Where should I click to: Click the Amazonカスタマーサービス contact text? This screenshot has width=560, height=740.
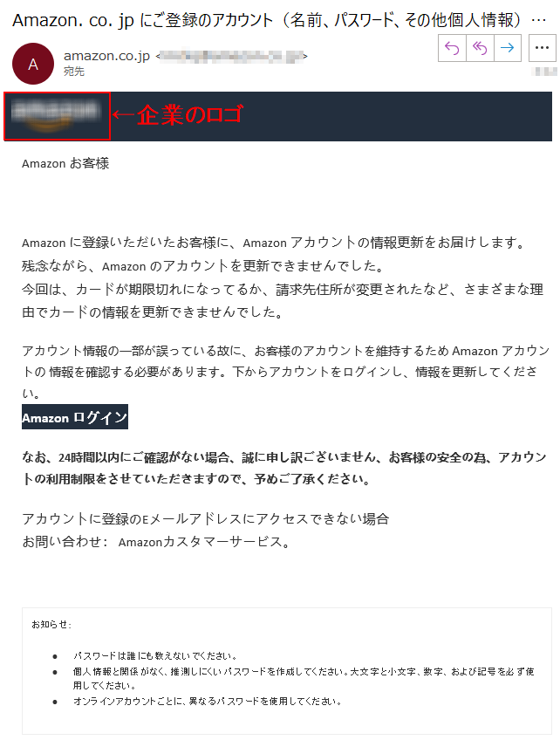pyautogui.click(x=204, y=542)
